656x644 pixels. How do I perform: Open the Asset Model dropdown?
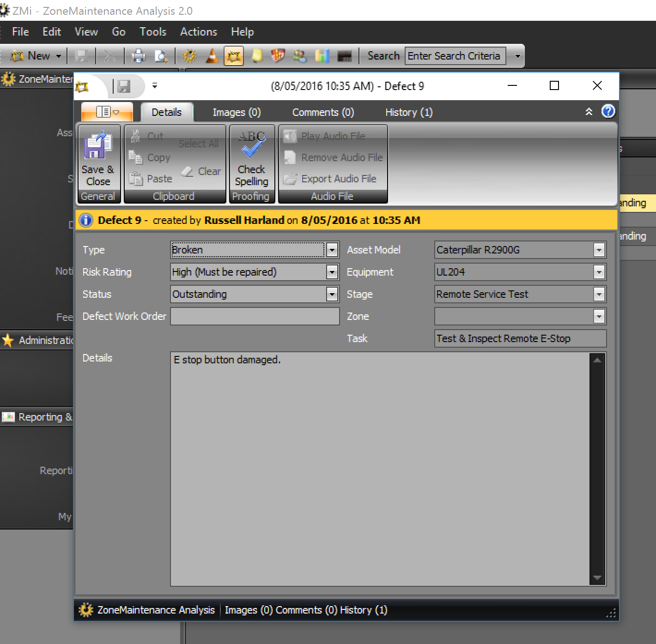click(599, 250)
